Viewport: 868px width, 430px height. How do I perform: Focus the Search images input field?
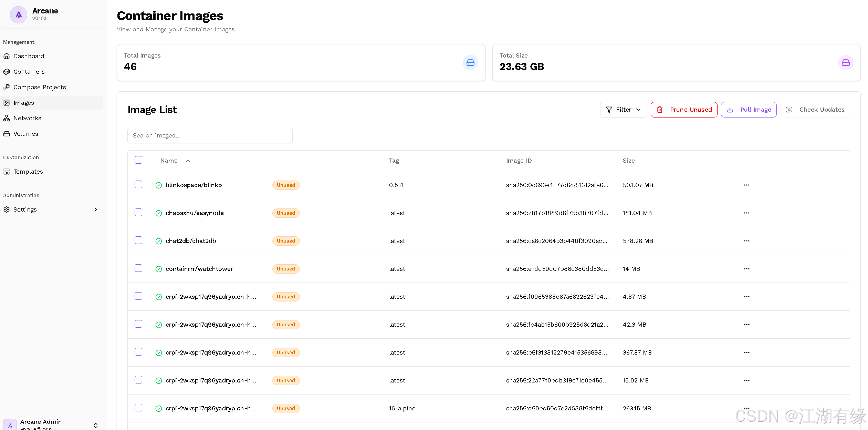tap(210, 135)
